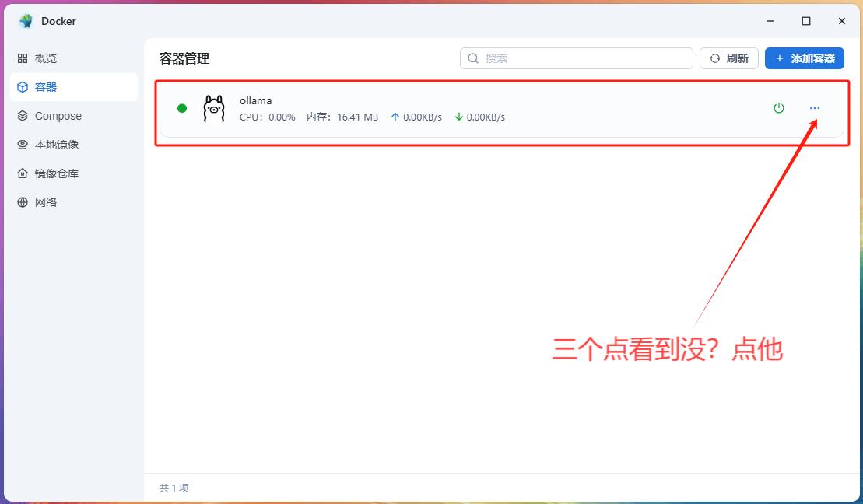Minimize the Docker window

[770, 21]
